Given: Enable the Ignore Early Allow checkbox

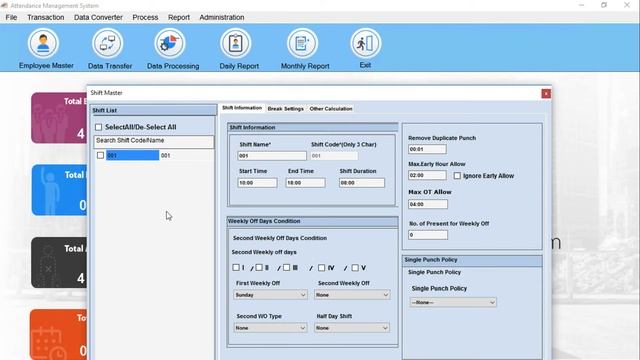Looking at the screenshot, I should point(457,176).
